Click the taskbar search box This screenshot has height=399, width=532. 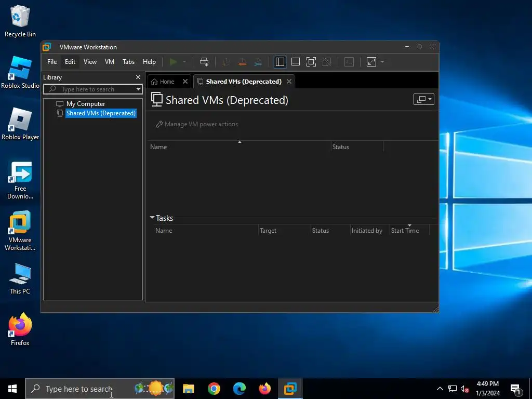click(100, 389)
